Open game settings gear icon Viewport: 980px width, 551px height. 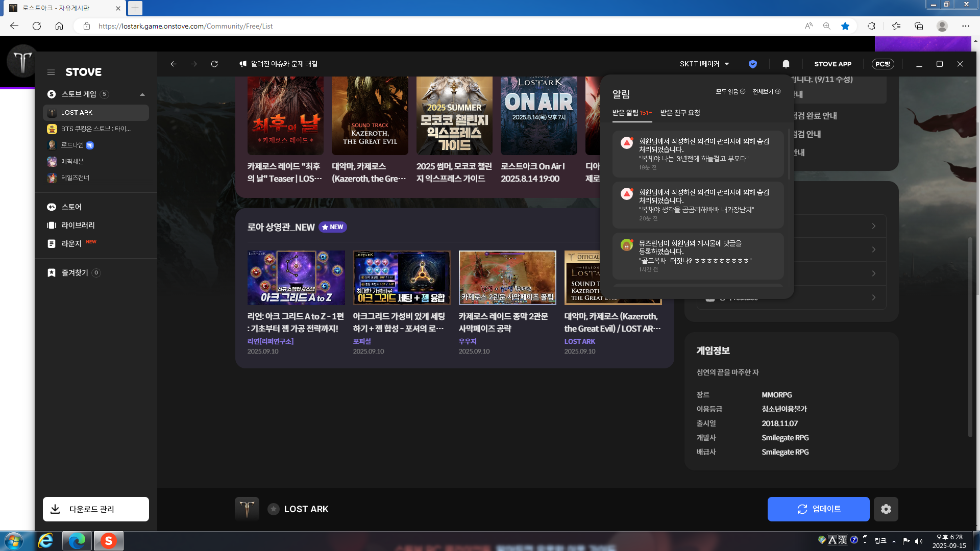(x=886, y=509)
